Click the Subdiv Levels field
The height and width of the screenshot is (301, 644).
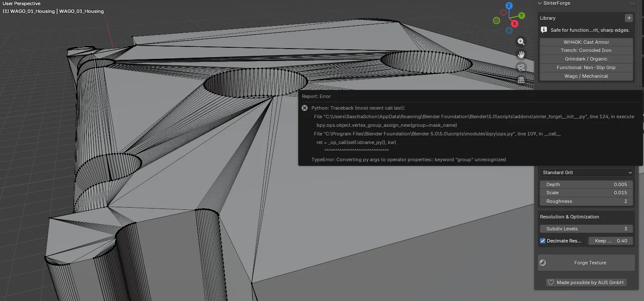586,229
